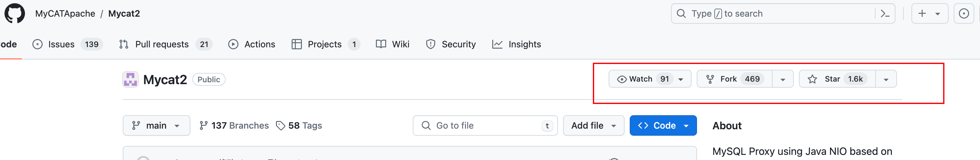Toggle Watch notifications for the repository
980x160 pixels.
point(650,79)
